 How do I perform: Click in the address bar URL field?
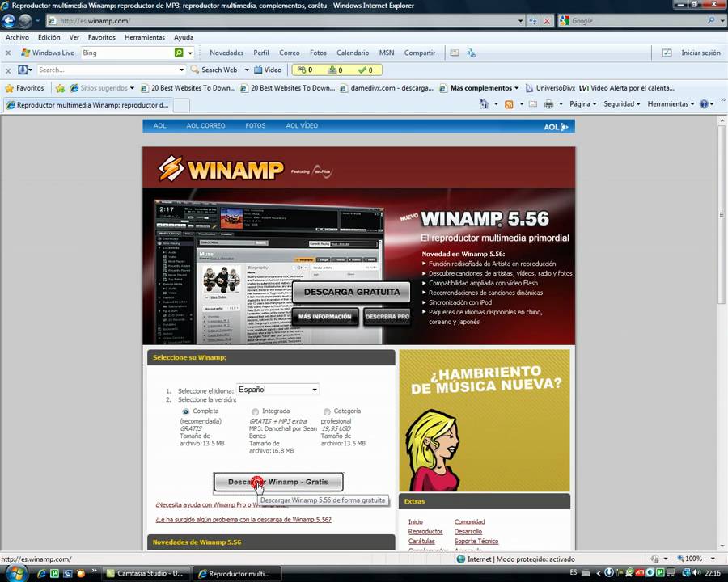[x=281, y=21]
